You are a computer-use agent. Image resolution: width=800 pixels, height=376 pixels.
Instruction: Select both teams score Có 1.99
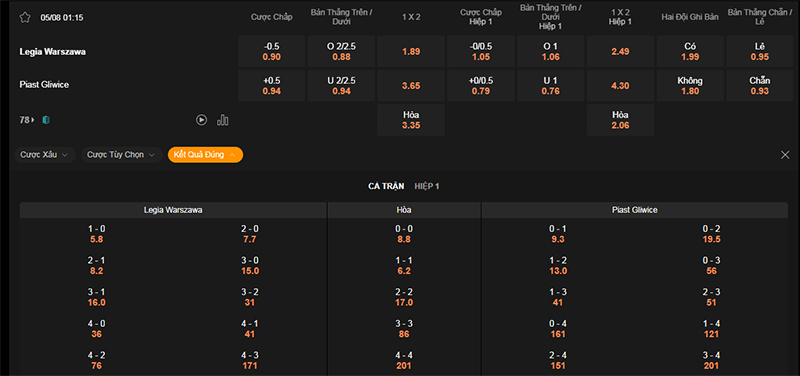[690, 52]
